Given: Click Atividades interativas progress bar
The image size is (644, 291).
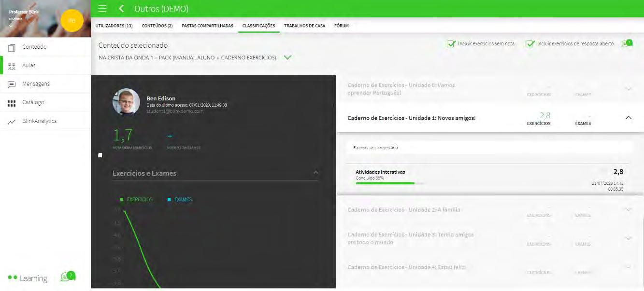Looking at the screenshot, I should click(x=390, y=183).
